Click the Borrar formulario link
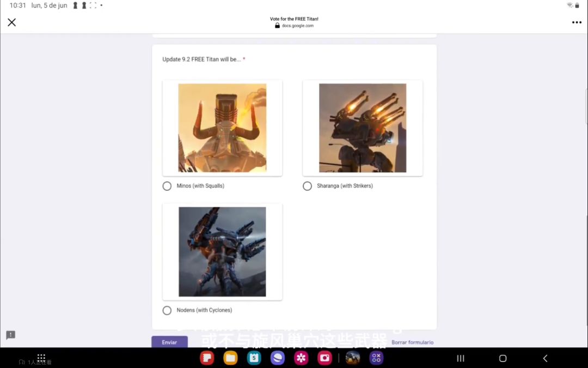Viewport: 588px width, 368px height. pyautogui.click(x=412, y=342)
